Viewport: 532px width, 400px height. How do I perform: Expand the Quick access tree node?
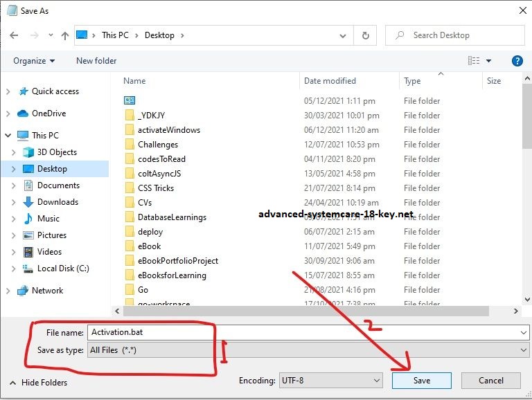click(x=8, y=91)
